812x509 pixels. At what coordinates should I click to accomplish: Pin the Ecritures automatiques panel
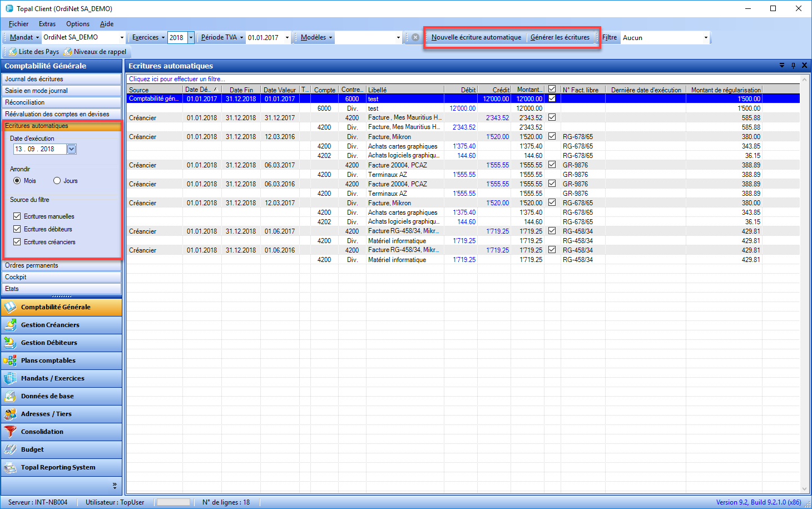[x=793, y=66]
